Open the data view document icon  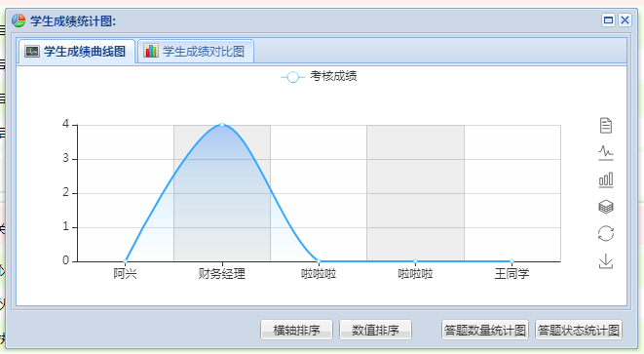(606, 126)
